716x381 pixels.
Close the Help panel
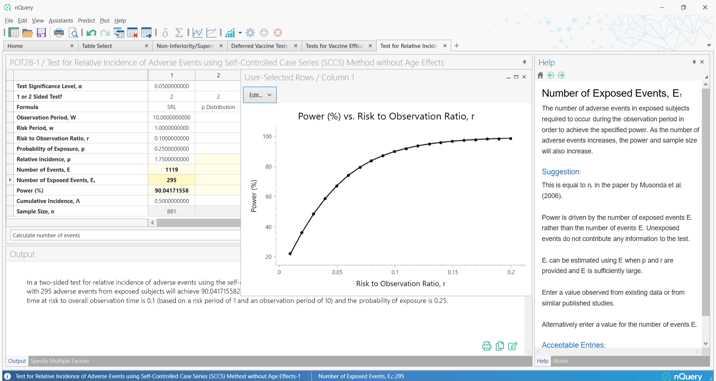pos(702,62)
